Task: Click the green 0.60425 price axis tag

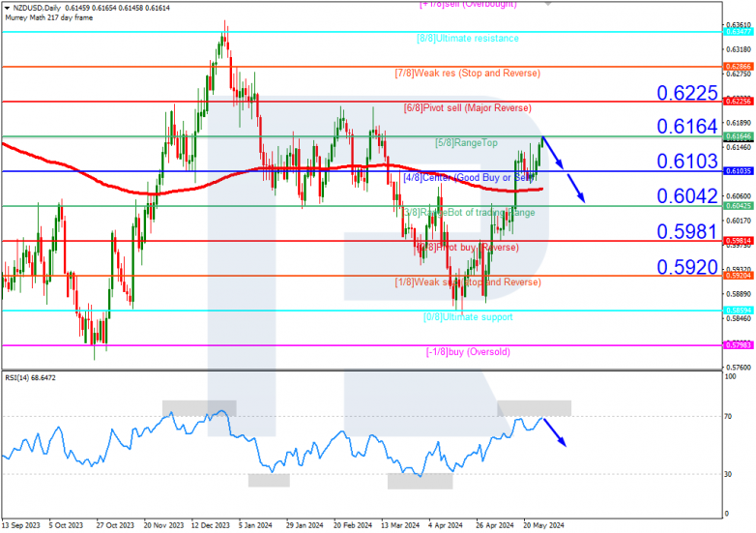Action: tap(738, 206)
